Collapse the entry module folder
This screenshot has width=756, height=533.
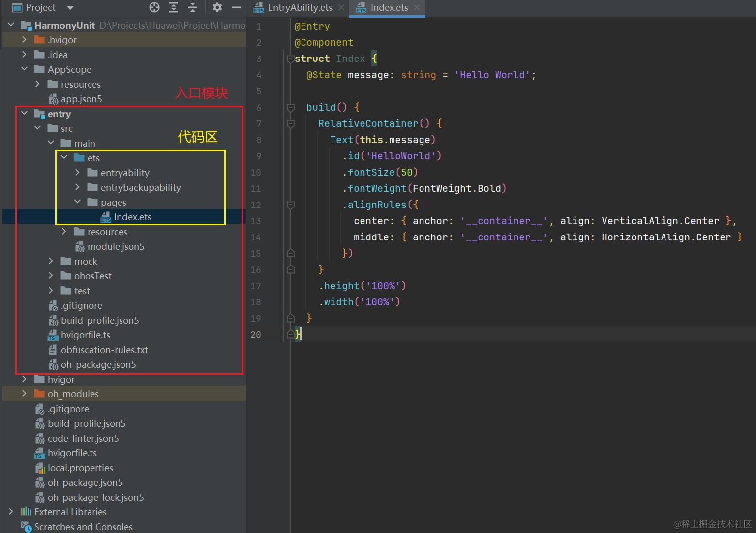point(24,113)
